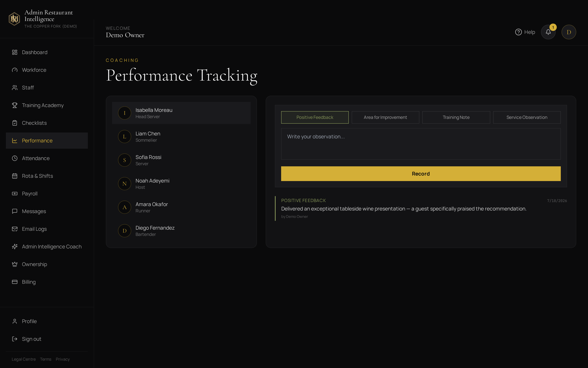Screen dimensions: 588x368
Task: Click the Profile person icon
Action: [x=15, y=321]
